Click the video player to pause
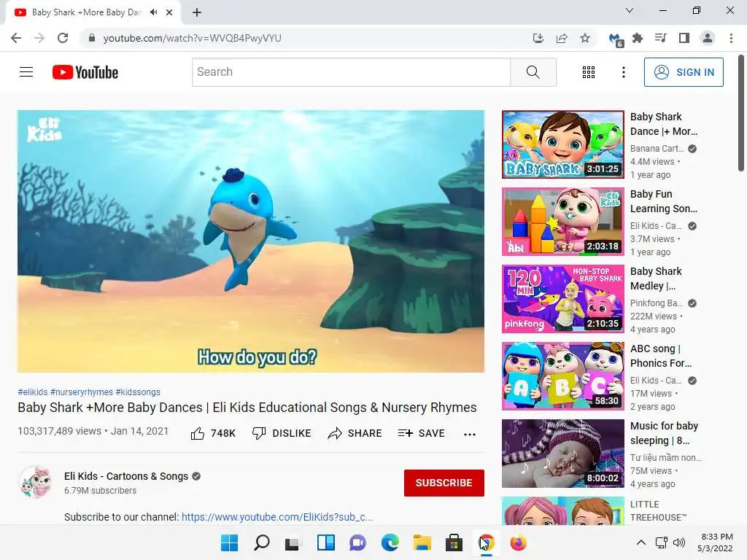The height and width of the screenshot is (560, 747). click(x=251, y=241)
